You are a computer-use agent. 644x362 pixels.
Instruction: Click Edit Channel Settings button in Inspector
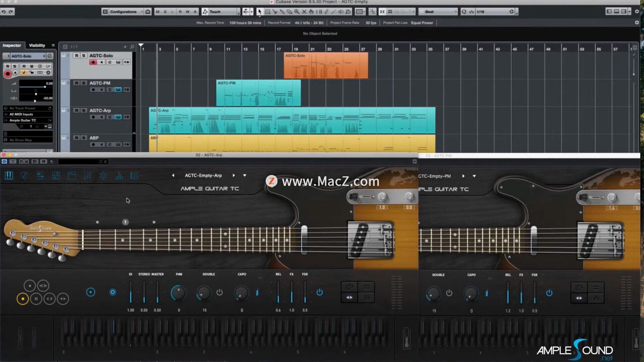[x=50, y=56]
